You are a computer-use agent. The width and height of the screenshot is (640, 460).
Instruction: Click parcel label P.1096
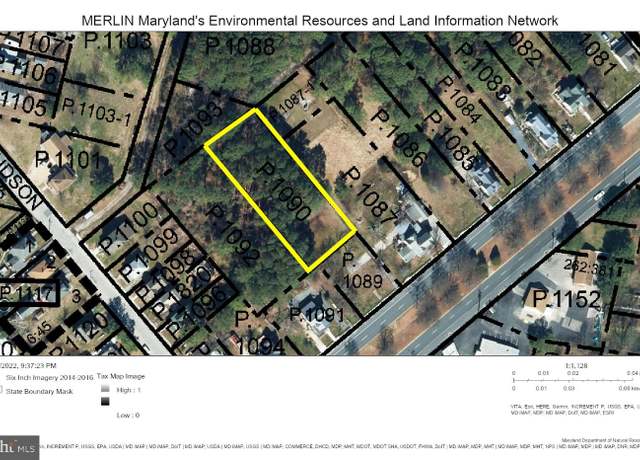pos(196,312)
